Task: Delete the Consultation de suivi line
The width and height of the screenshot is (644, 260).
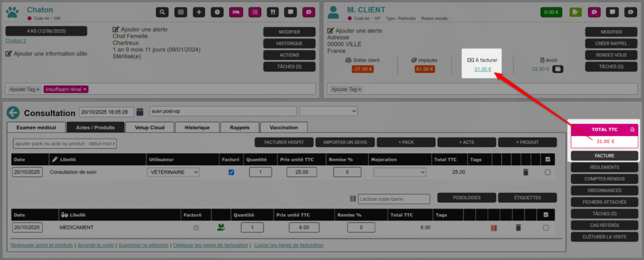Action: pyautogui.click(x=526, y=172)
